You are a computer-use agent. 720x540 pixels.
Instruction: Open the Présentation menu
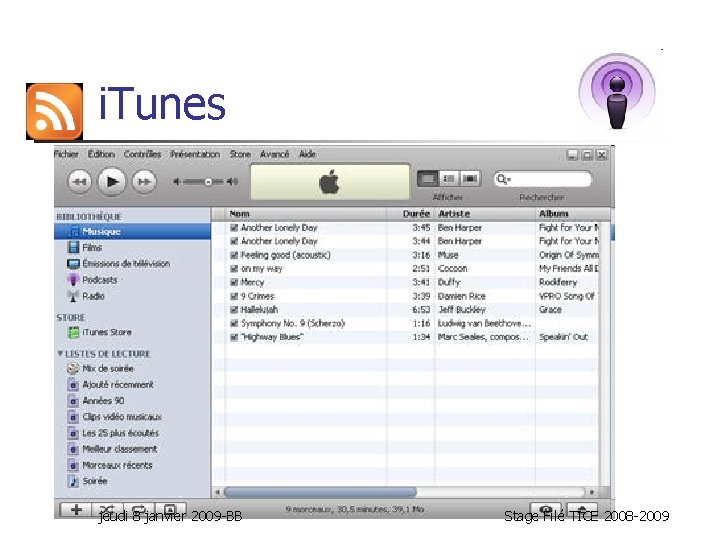[x=195, y=154]
